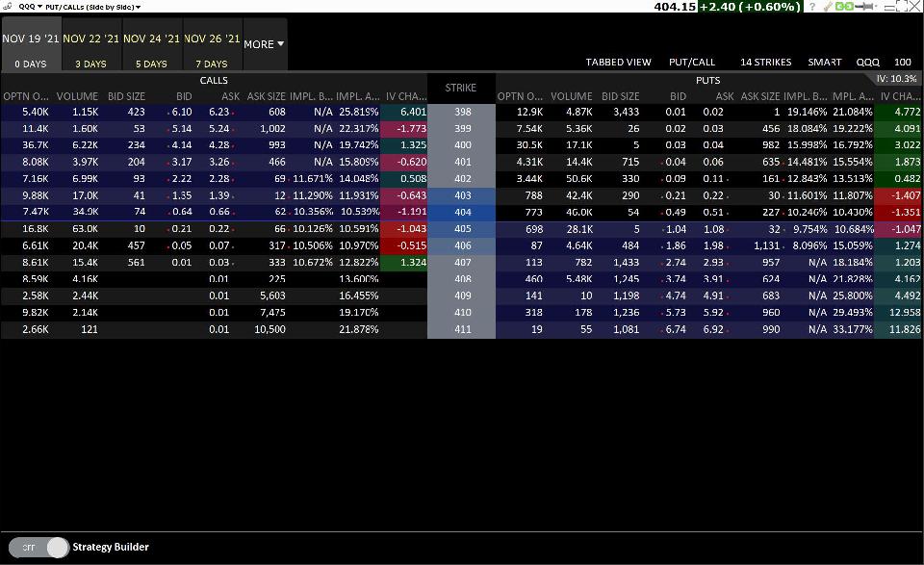This screenshot has width=924, height=565.
Task: Click the STRIKE column header
Action: coord(461,88)
